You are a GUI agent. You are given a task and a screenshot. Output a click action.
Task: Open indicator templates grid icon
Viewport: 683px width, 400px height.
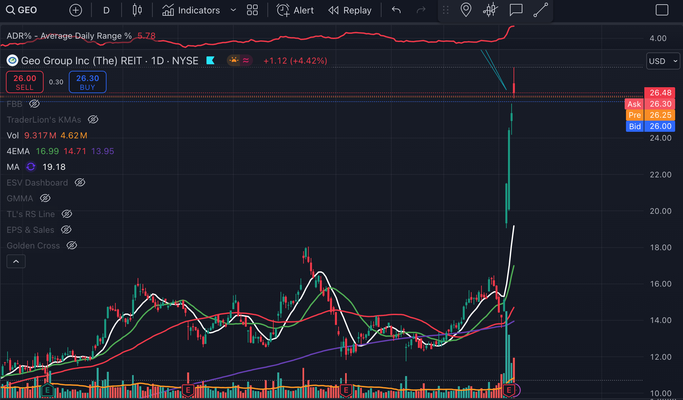[252, 10]
